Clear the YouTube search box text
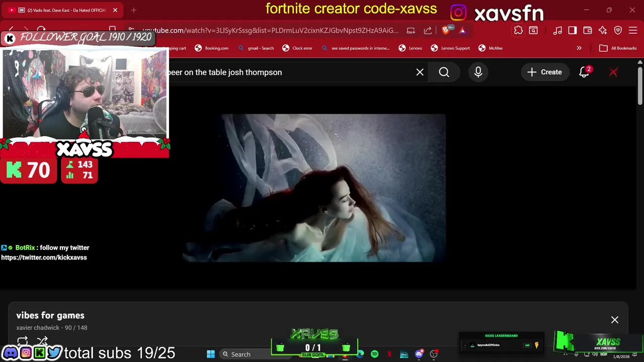This screenshot has width=644, height=362. 420,72
